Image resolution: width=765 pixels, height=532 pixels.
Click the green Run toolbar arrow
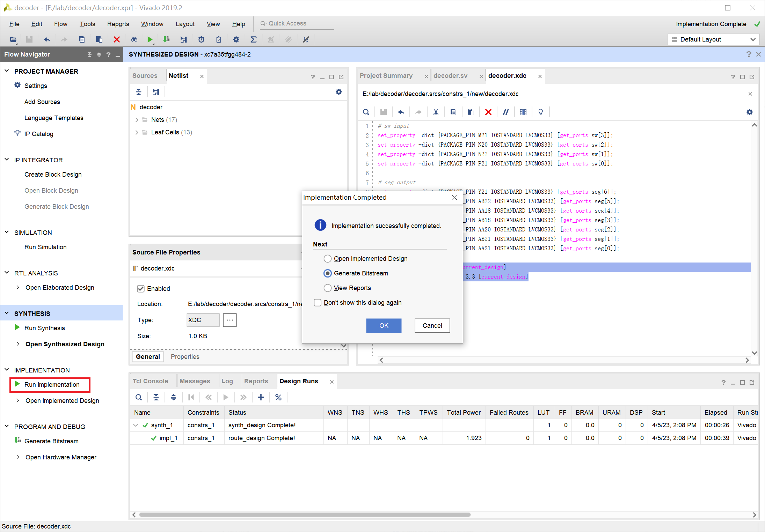pyautogui.click(x=150, y=39)
